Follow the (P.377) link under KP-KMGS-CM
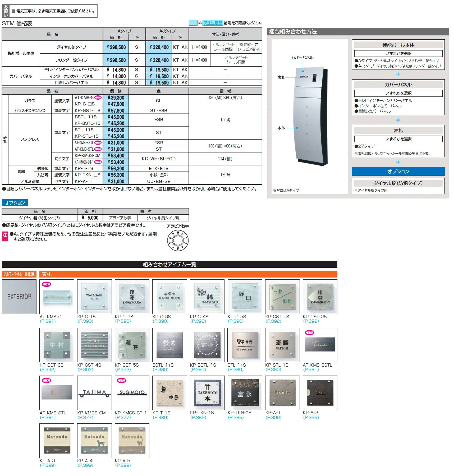Image resolution: width=454 pixels, height=476 pixels. click(x=85, y=417)
